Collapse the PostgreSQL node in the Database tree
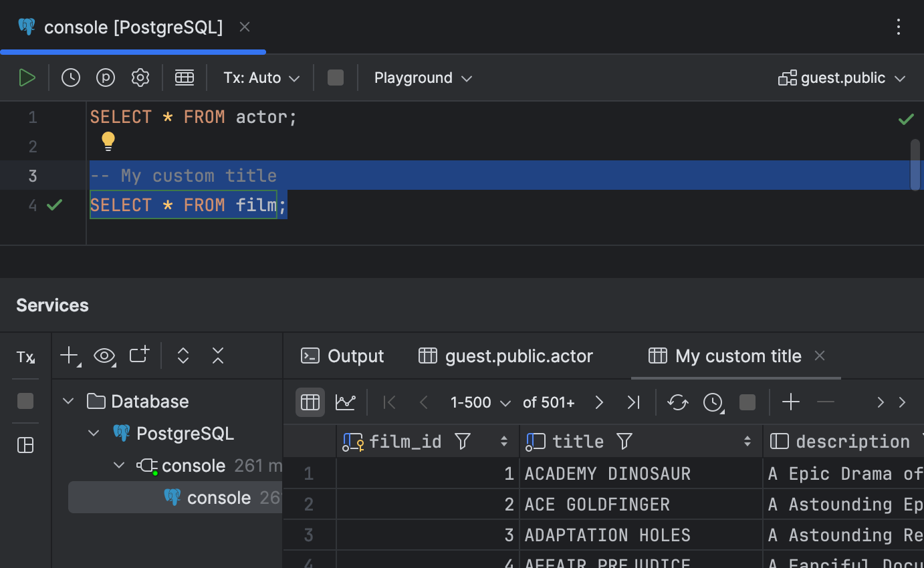924x568 pixels. pos(94,433)
